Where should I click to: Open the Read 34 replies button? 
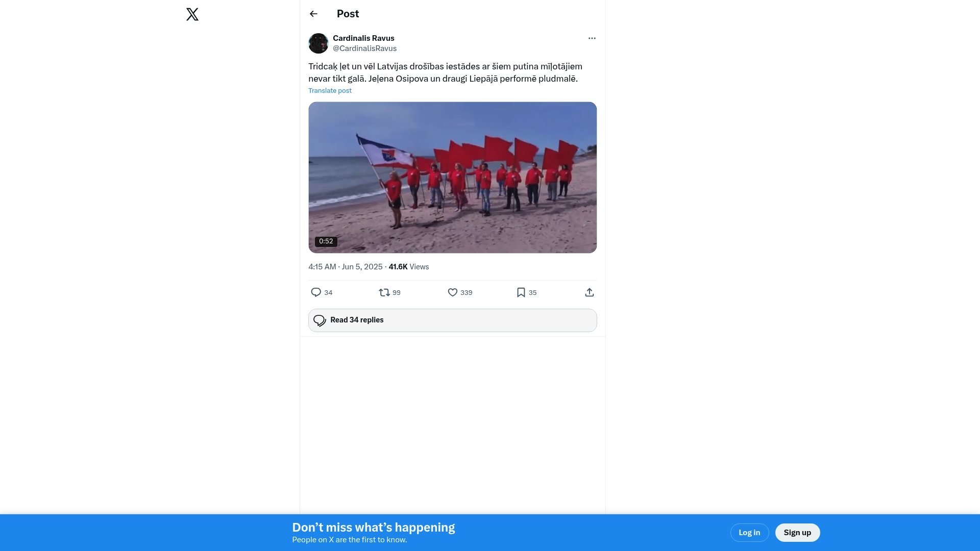452,320
